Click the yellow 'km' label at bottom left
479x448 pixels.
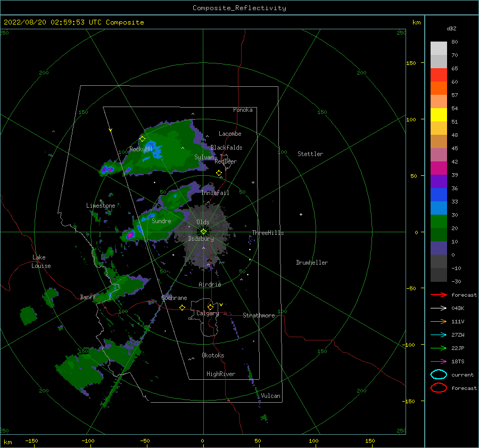pyautogui.click(x=8, y=442)
